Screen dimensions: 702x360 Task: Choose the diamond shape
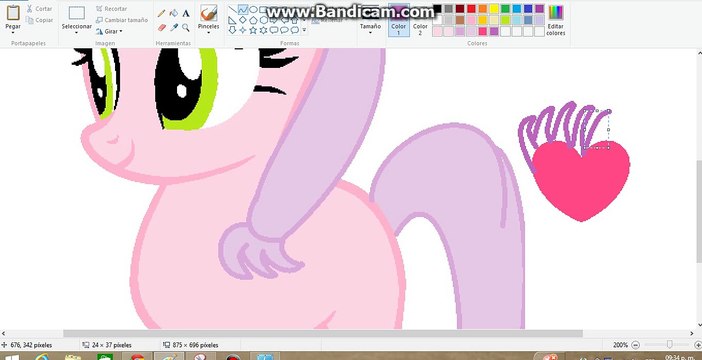[243, 20]
